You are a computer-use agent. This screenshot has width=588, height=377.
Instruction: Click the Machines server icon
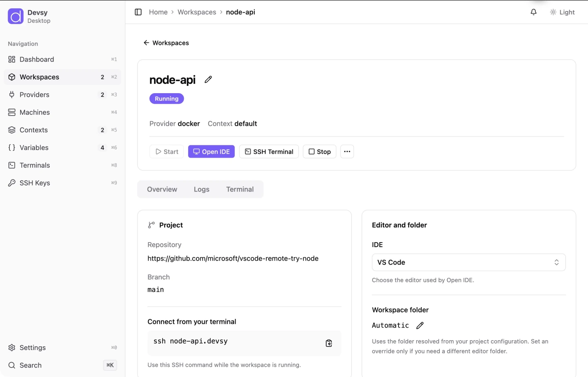12,112
